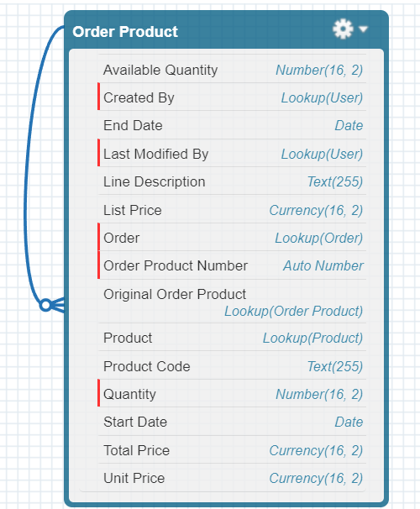Open the Order Product gear settings icon
Image resolution: width=420 pixels, height=509 pixels.
coord(343,29)
